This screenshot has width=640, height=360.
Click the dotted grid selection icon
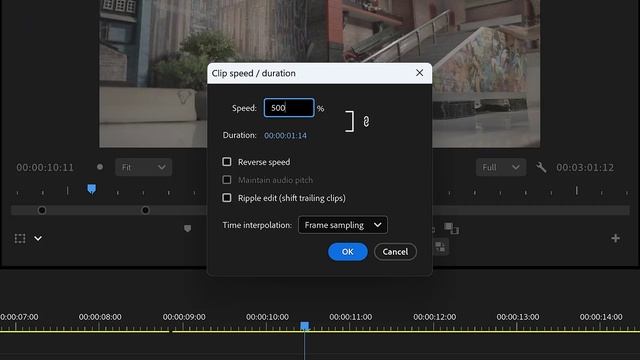click(x=20, y=238)
